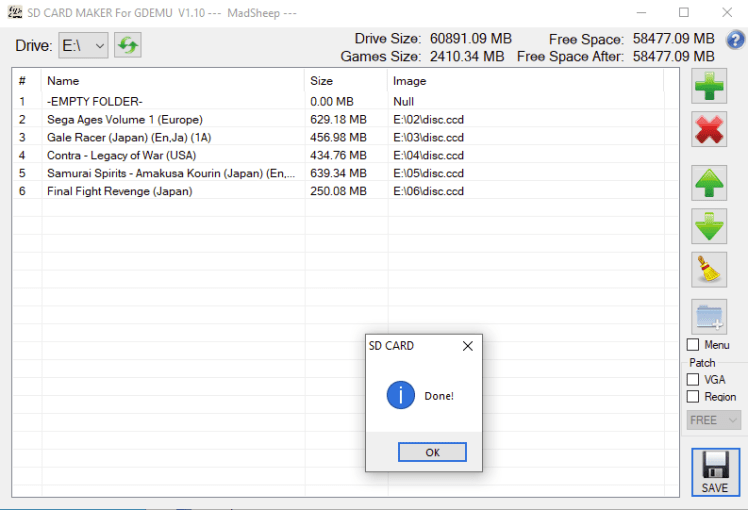Click OK in the Done dialog
The width and height of the screenshot is (748, 510).
432,452
